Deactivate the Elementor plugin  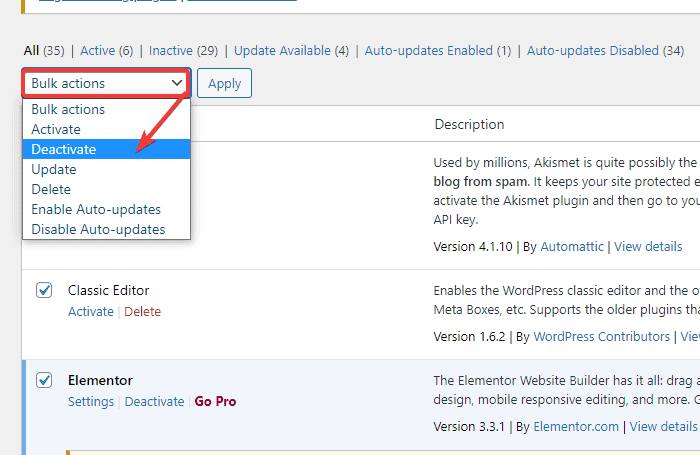tap(154, 401)
